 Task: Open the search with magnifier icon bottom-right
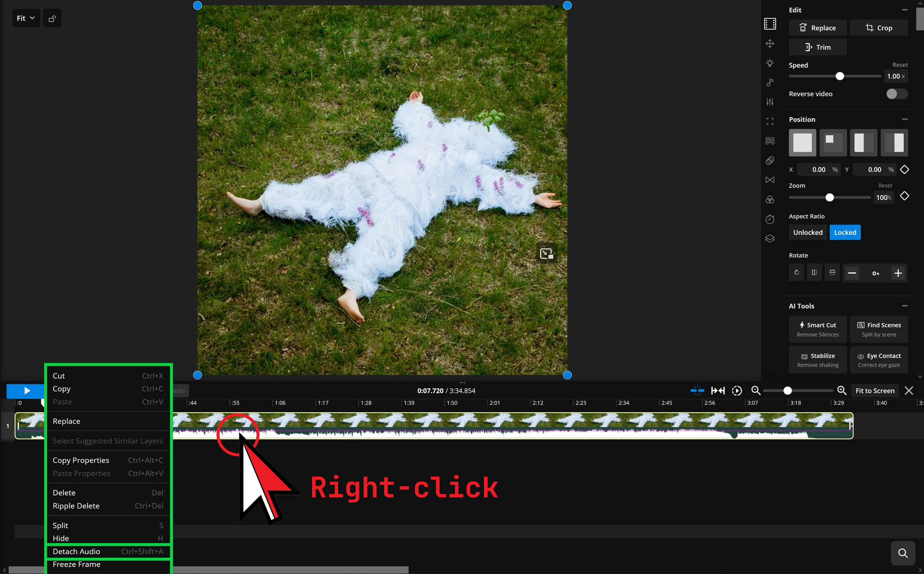(x=903, y=553)
